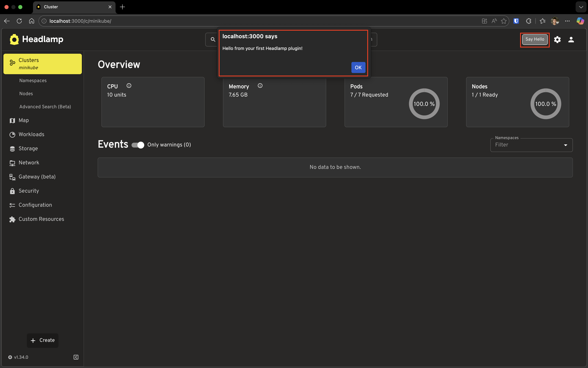
Task: Click the Headlamp logo icon
Action: (14, 39)
